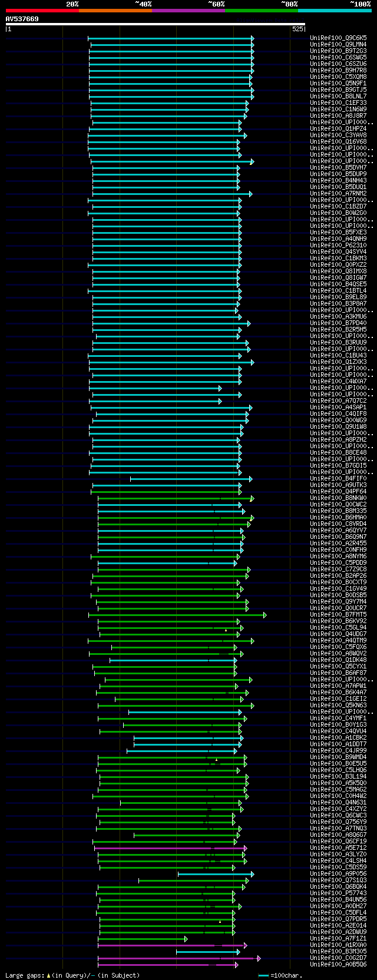
Task: Click the white query sequence bar
Action: [x=155, y=24]
